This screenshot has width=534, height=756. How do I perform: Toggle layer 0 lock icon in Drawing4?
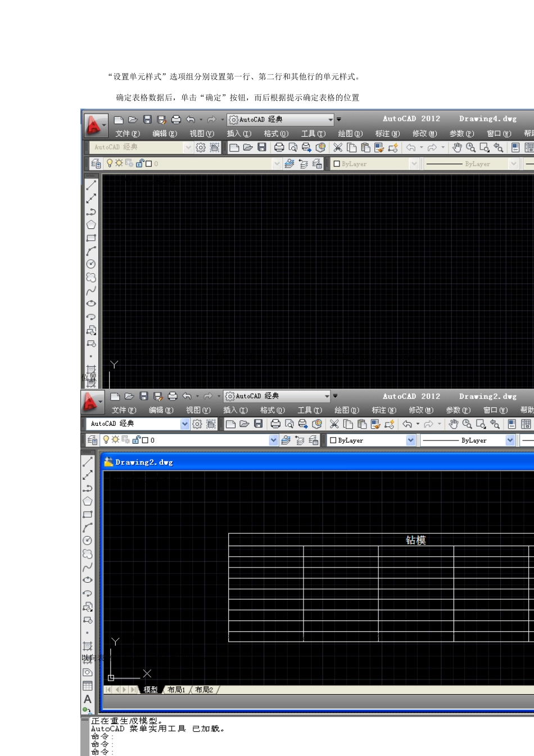point(139,163)
